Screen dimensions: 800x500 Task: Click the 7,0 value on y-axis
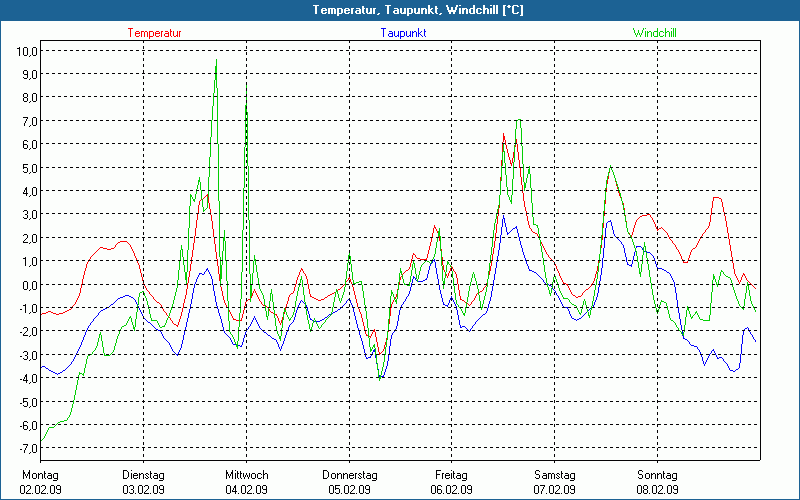pos(30,121)
